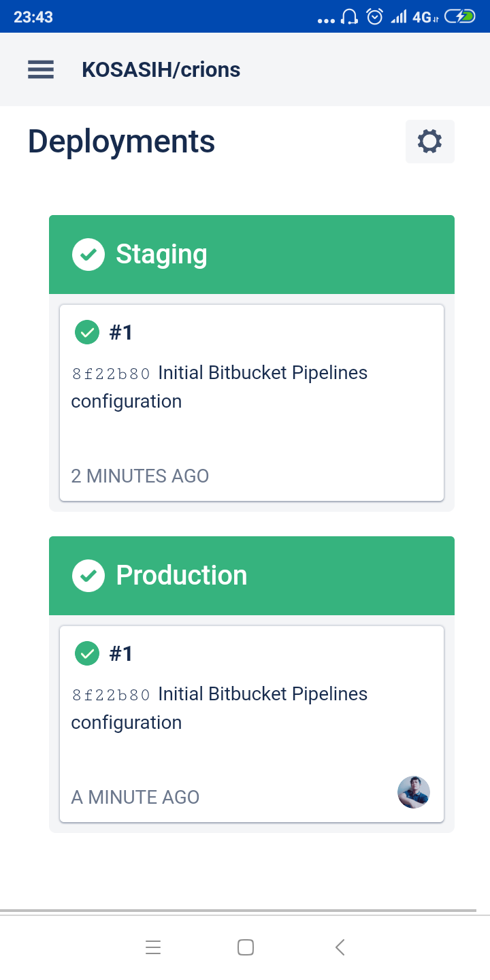
Task: Open commit 8f22b80 in Production card
Action: (111, 695)
